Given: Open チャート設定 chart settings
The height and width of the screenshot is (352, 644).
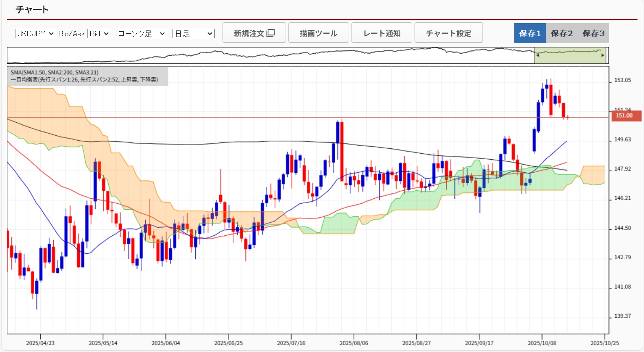Looking at the screenshot, I should [x=448, y=33].
